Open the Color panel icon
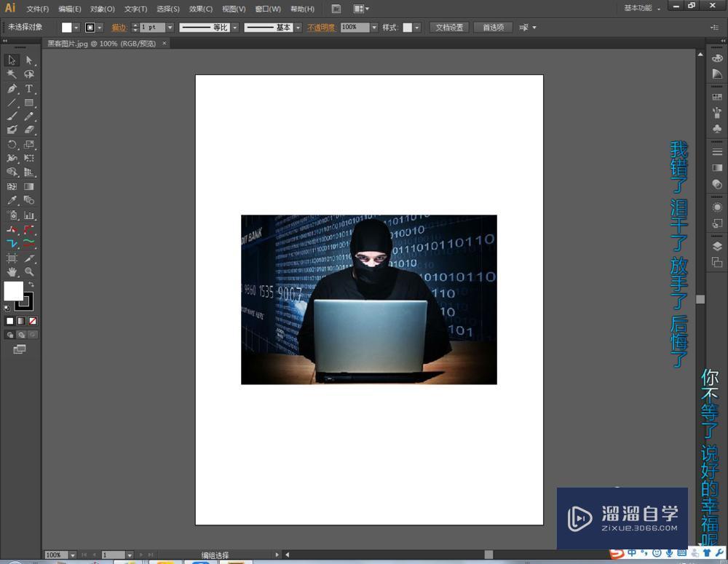 [717, 58]
